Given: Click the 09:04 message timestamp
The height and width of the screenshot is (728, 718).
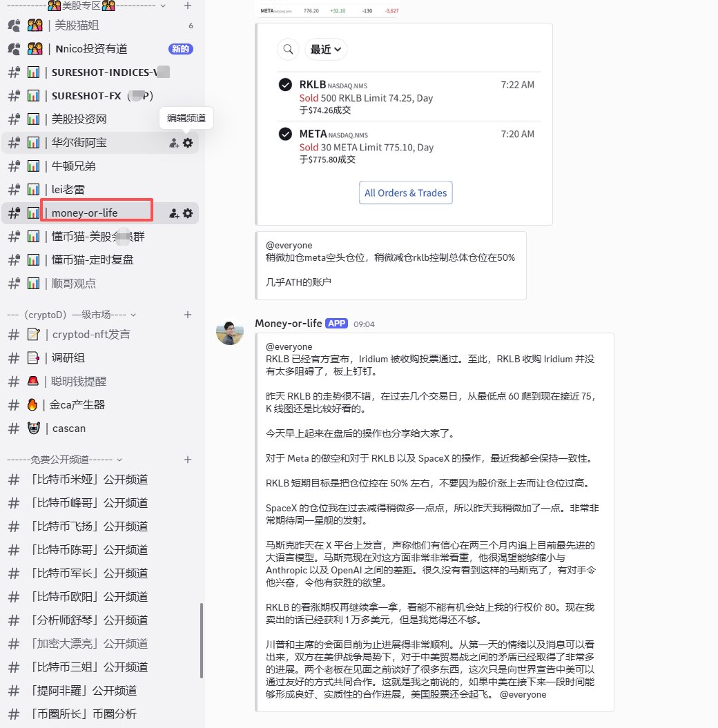Looking at the screenshot, I should pos(364,324).
